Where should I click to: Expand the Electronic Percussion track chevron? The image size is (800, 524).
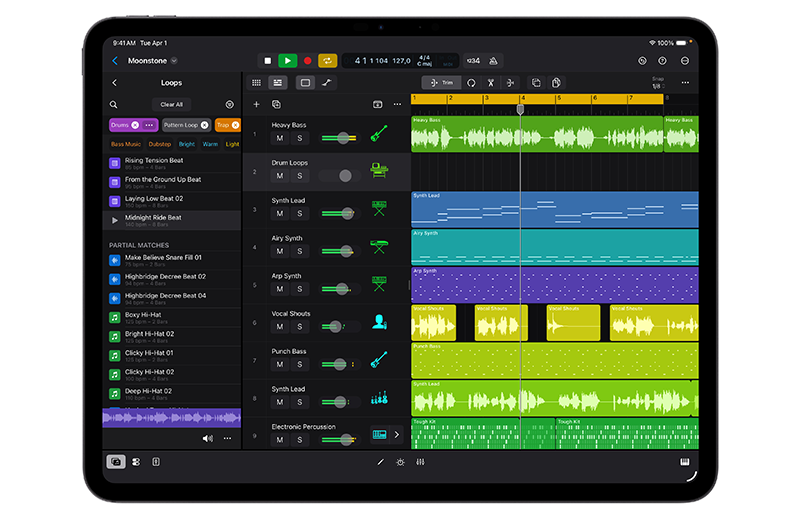point(396,434)
